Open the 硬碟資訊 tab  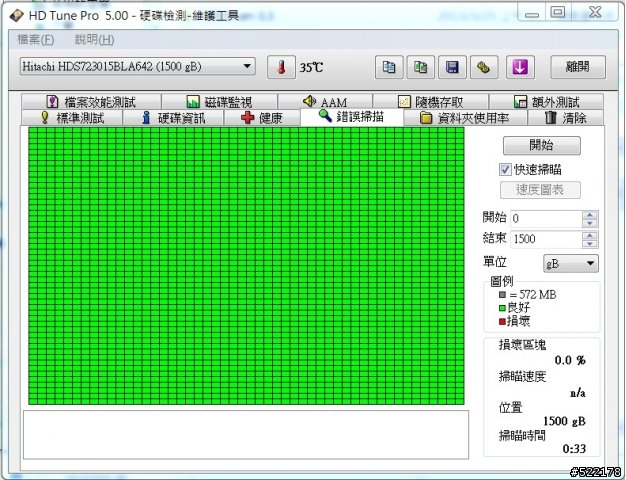point(173,118)
